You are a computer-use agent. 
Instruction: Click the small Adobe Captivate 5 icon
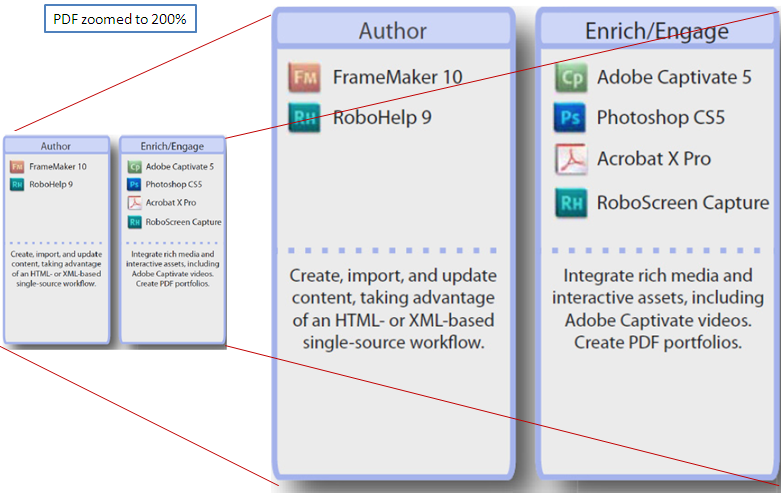134,166
